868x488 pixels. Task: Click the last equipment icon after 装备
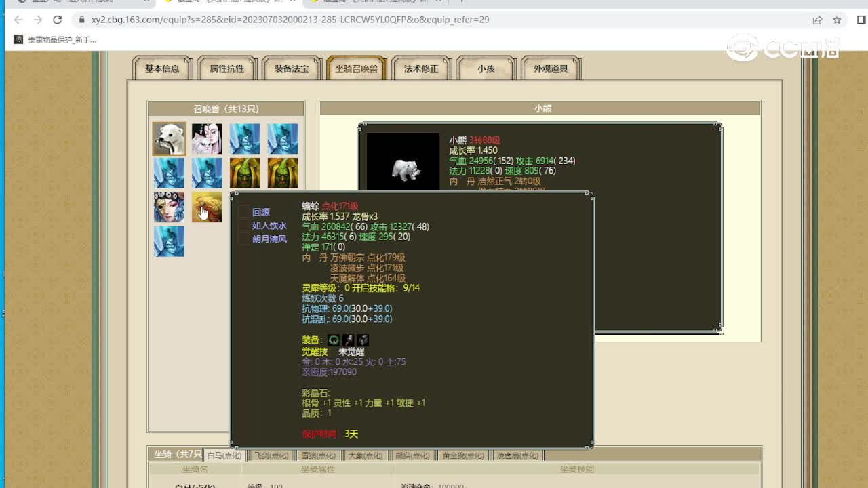coord(363,340)
